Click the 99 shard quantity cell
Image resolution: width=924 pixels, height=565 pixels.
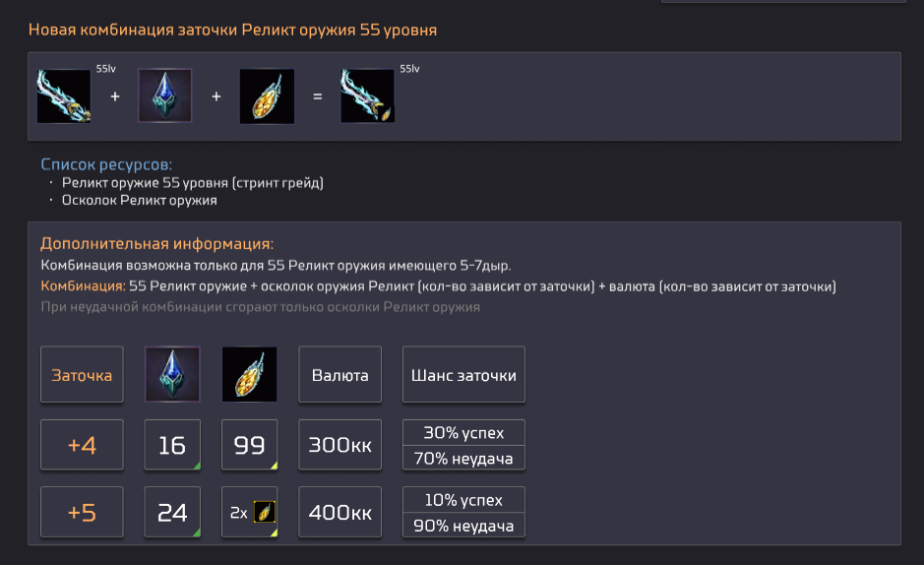[x=249, y=445]
